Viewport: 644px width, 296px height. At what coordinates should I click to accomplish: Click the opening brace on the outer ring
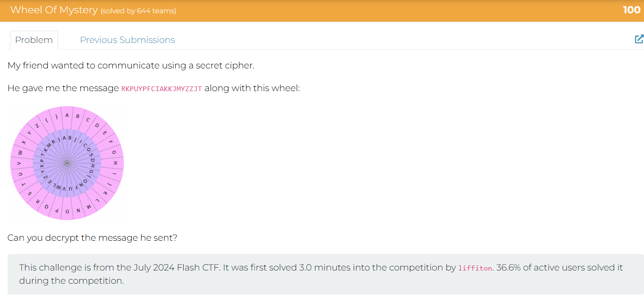[x=47, y=119]
